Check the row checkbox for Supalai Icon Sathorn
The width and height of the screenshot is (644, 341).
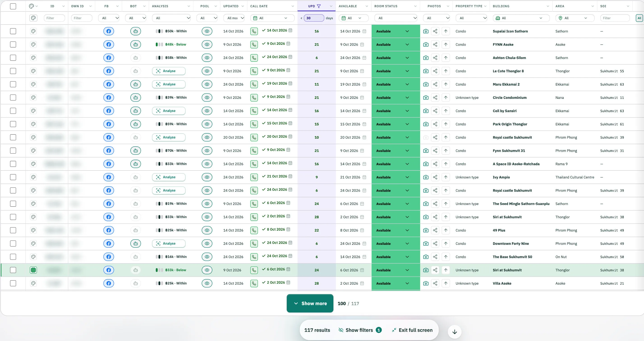point(13,31)
